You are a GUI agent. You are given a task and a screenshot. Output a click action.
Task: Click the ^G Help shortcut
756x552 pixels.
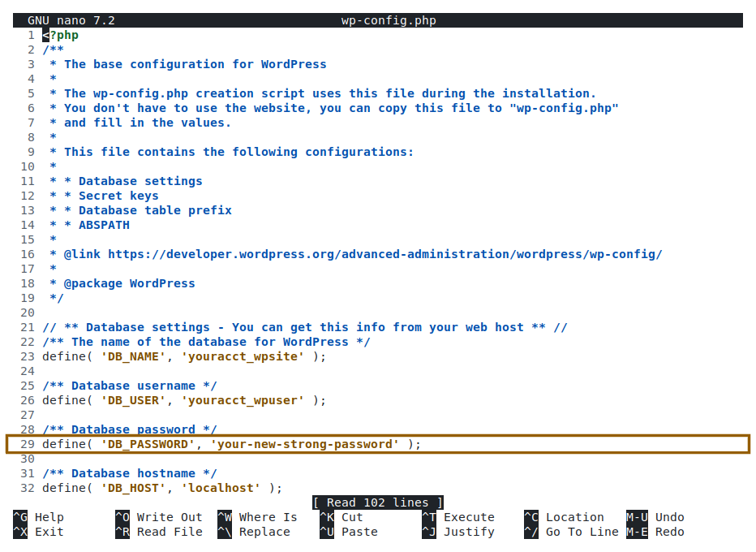pos(39,517)
